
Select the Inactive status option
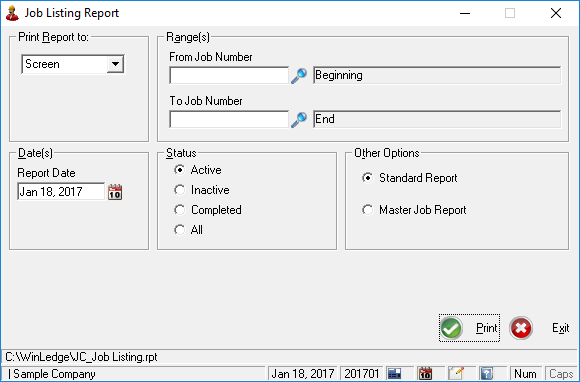tap(202, 190)
